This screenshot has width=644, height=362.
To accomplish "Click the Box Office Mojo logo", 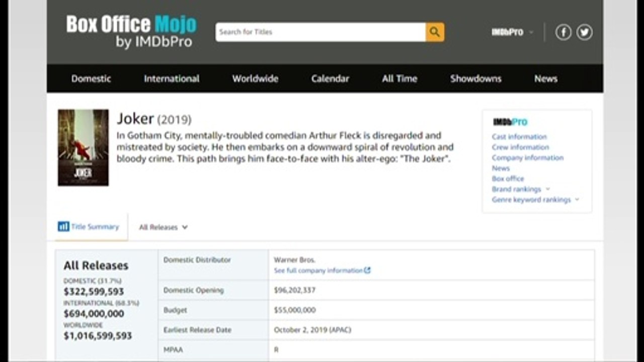I will click(x=131, y=31).
